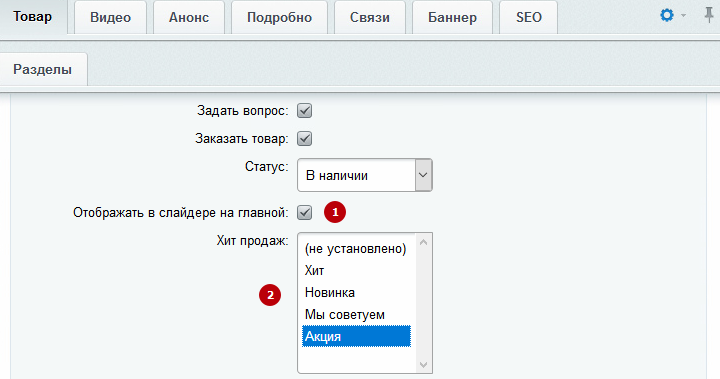720x379 pixels.
Task: Switch to the Товар tab
Action: pos(33,17)
